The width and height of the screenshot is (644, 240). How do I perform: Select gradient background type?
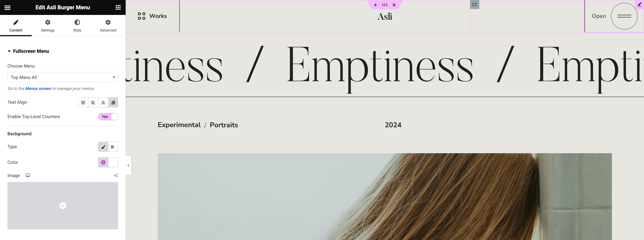coord(113,147)
